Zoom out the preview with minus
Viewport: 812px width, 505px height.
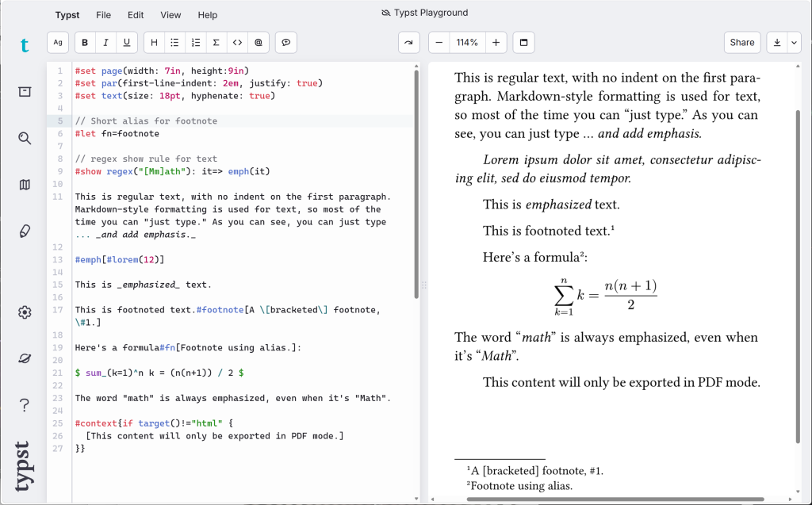[439, 43]
